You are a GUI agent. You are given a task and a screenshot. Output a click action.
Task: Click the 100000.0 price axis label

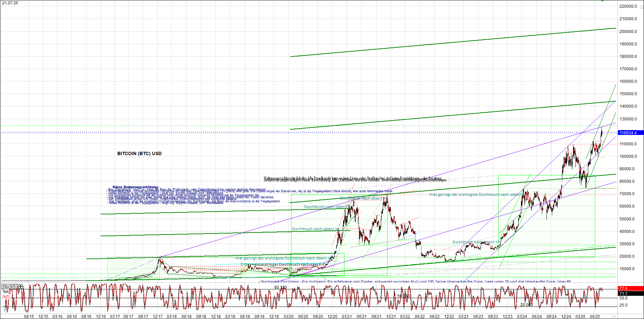[628, 156]
